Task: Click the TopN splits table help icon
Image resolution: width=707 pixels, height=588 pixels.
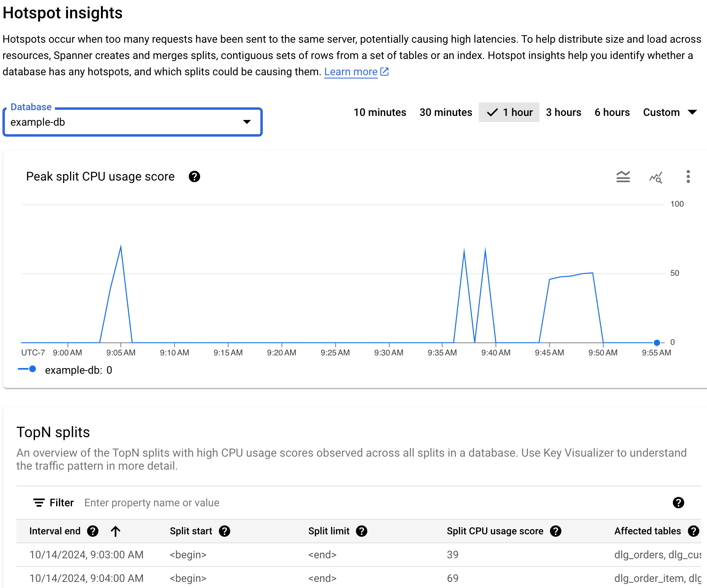Action: 678,503
